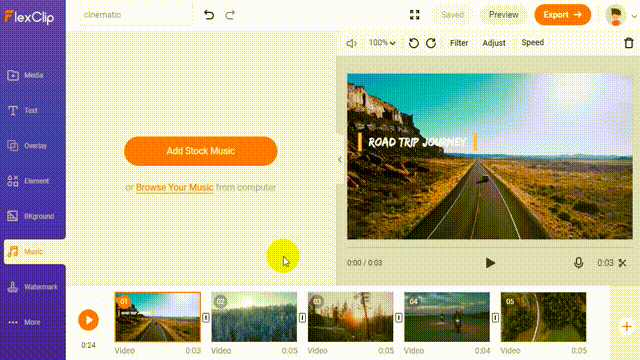
Task: Select storyboard clip 03
Action: point(351,317)
